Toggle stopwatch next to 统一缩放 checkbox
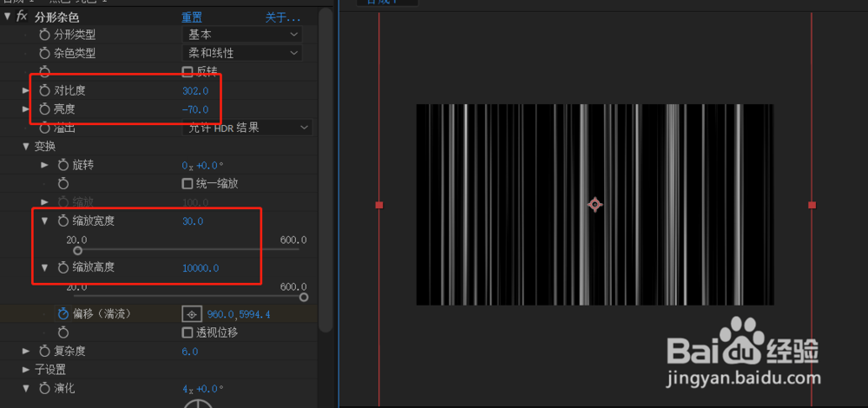Screen dimensions: 868x408 tap(63, 183)
